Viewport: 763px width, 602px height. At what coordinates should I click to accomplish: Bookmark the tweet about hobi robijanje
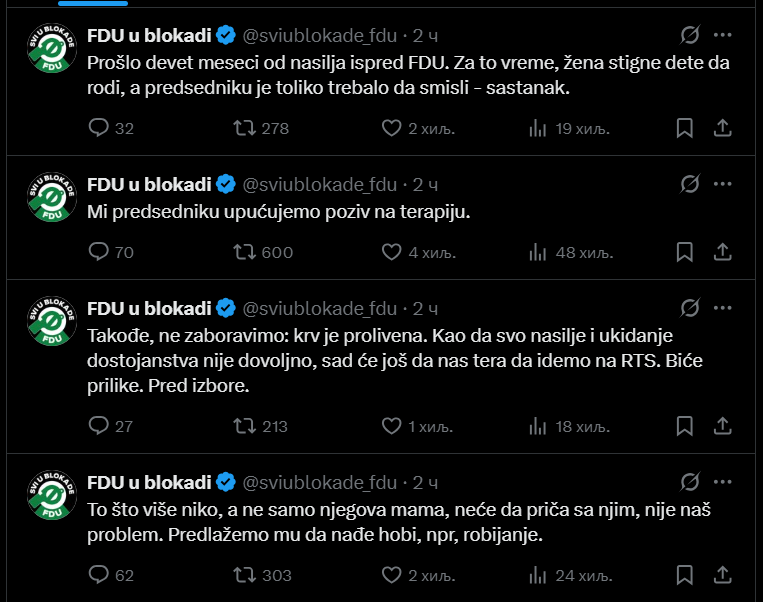685,575
